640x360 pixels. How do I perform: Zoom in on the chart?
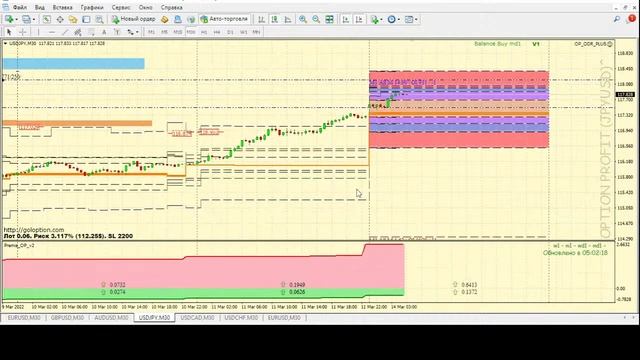303,19
